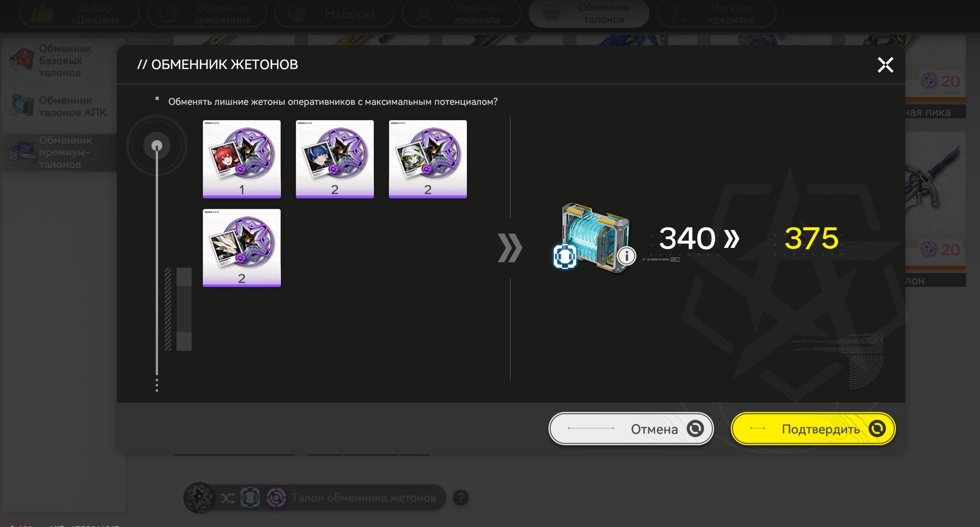
Task: Click the purple premium ticket icon at bottom
Action: 276,498
